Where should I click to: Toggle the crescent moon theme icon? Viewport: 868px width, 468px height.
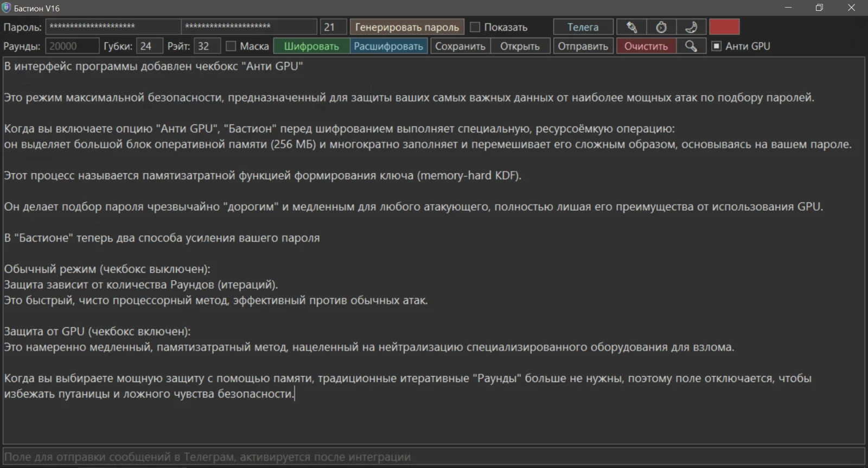tap(691, 27)
